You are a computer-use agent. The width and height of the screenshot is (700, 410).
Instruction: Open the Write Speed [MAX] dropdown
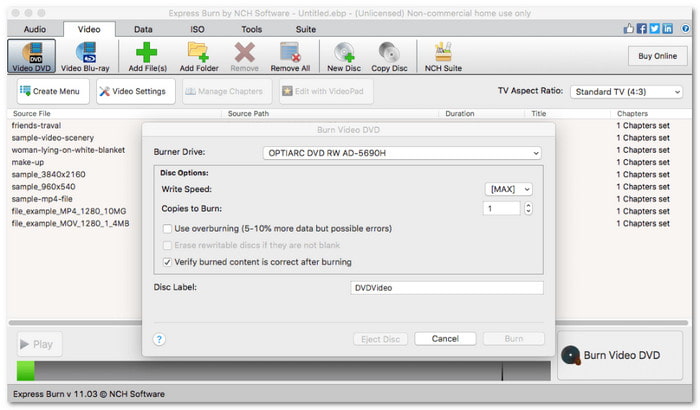(508, 189)
